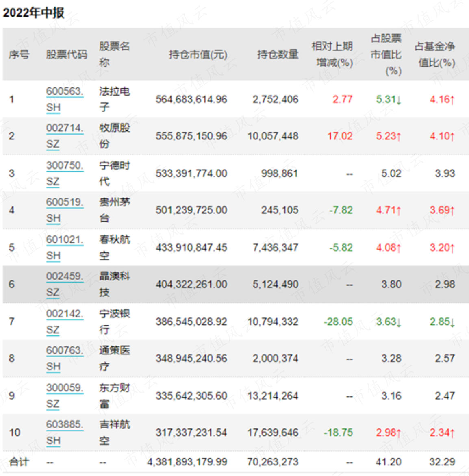Click the 贵州茅台 stock name cell

[115, 210]
